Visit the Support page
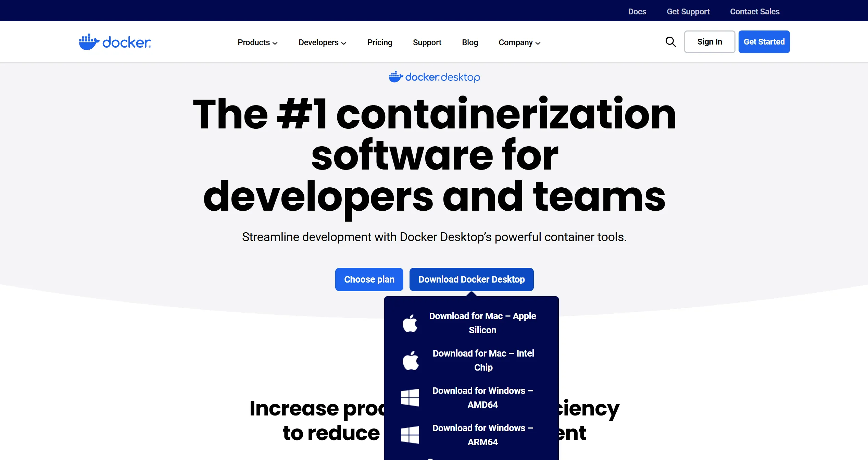The height and width of the screenshot is (460, 868). (x=427, y=42)
